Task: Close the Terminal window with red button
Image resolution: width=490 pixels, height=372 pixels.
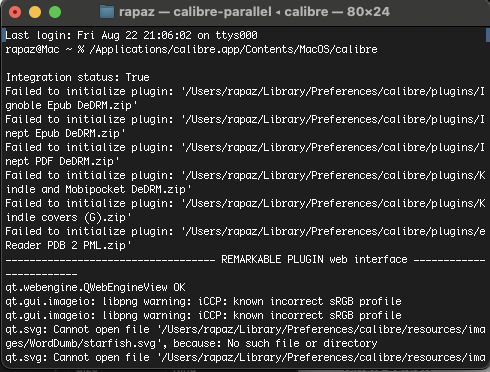Action: (x=15, y=12)
